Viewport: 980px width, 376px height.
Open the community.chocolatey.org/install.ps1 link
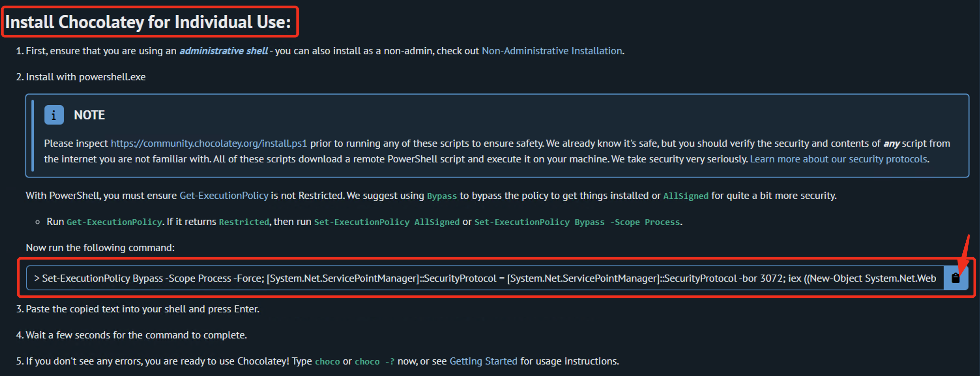click(x=209, y=143)
